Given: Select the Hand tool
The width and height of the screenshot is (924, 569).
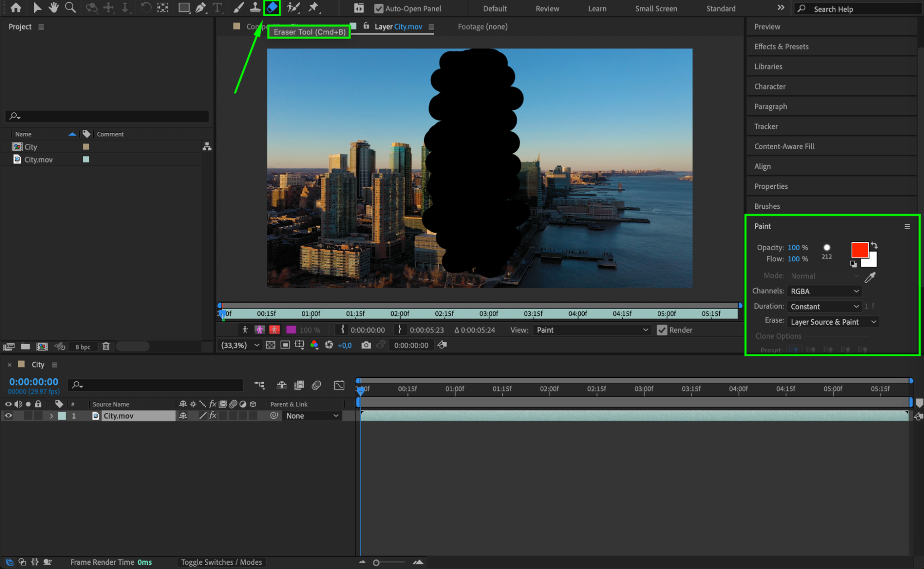Looking at the screenshot, I should [54, 7].
